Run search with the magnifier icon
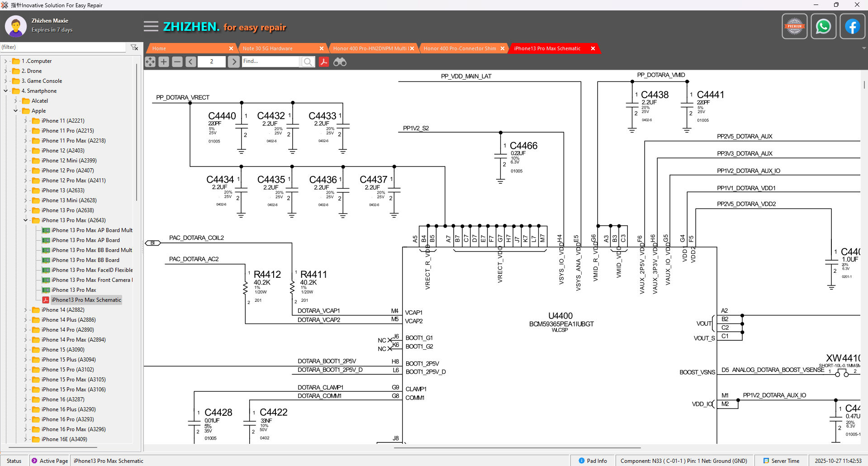868x466 pixels. coord(308,62)
